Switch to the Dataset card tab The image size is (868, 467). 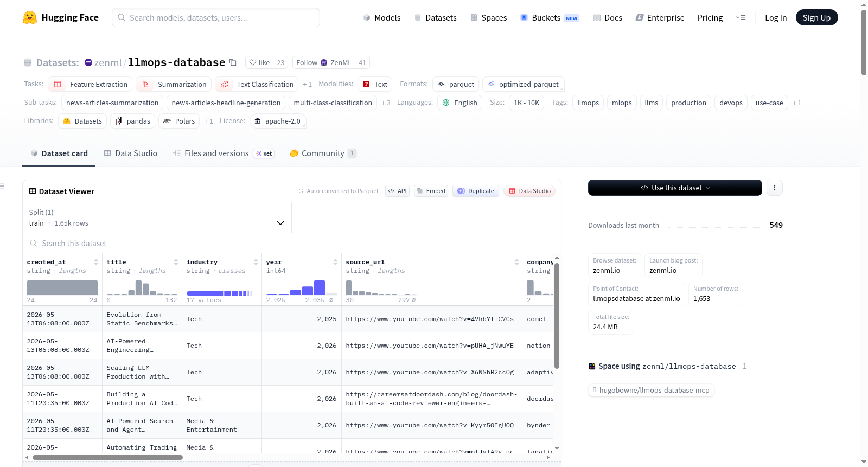[59, 153]
